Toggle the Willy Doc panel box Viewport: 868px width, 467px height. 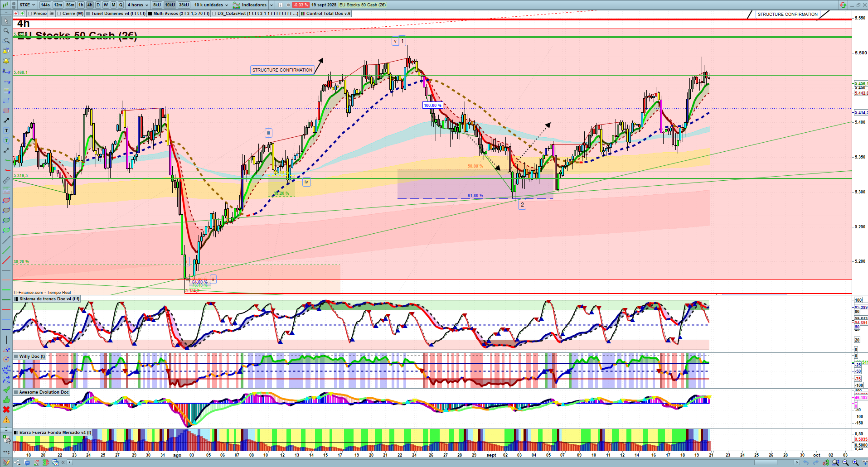pos(16,356)
